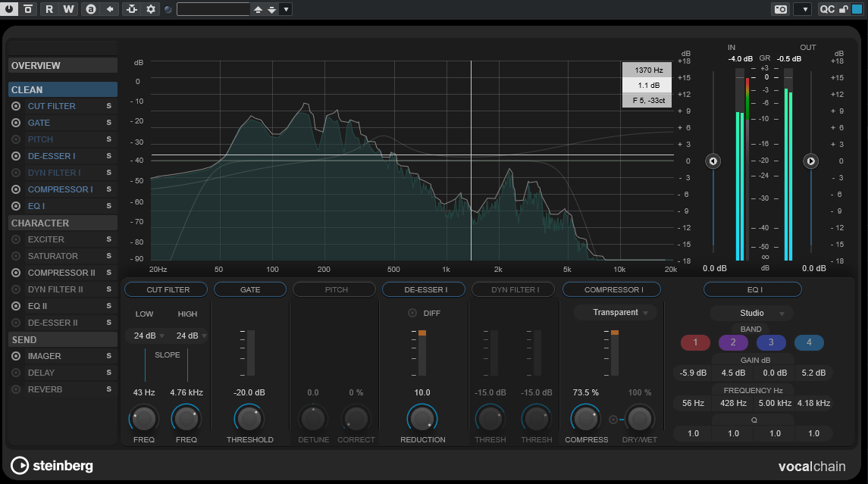Open the Transparent compressor type dropdown

pos(615,313)
